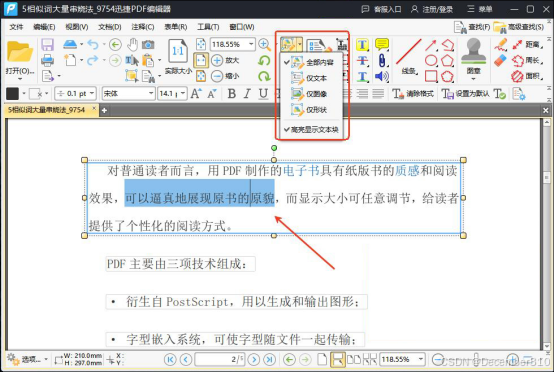Click the Redo arrow icon
The width and height of the screenshot is (554, 373).
tap(93, 60)
